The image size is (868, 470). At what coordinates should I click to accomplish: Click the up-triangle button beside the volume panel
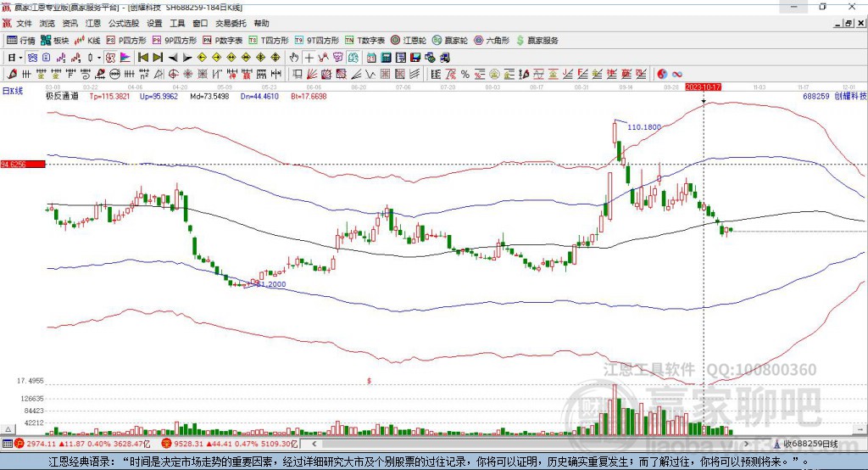point(8,429)
